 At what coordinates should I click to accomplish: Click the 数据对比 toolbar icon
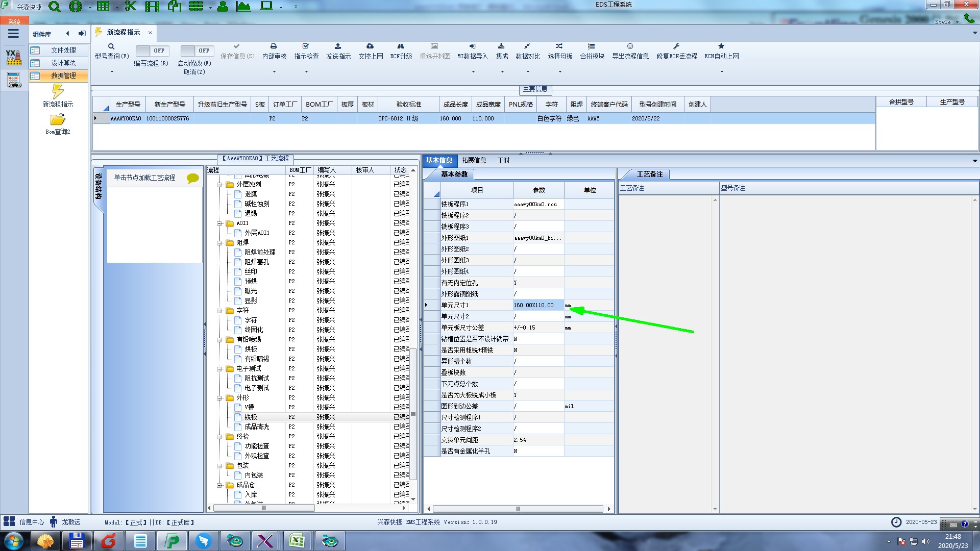pos(527,46)
